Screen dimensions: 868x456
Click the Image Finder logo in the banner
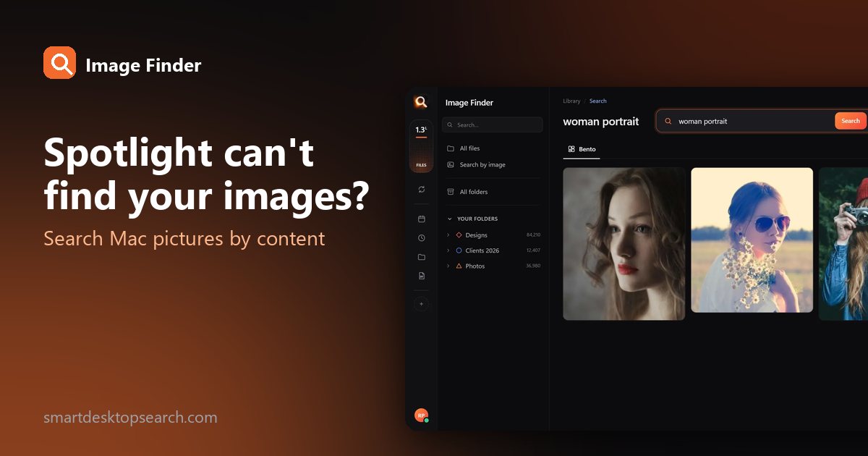tap(59, 63)
